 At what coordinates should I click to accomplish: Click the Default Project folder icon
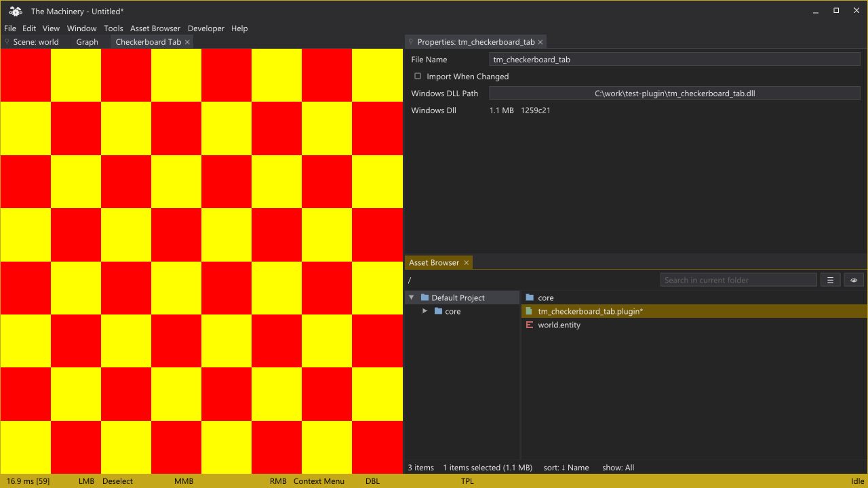(x=425, y=298)
